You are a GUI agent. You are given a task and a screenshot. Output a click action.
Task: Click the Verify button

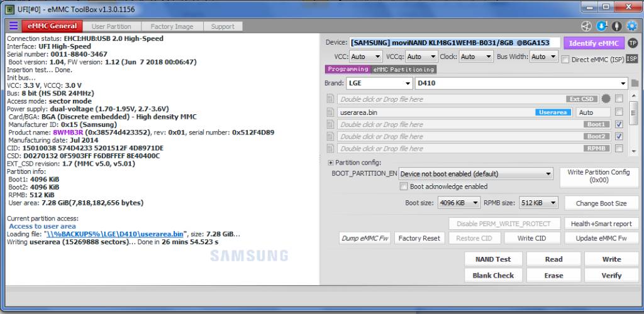[611, 276]
